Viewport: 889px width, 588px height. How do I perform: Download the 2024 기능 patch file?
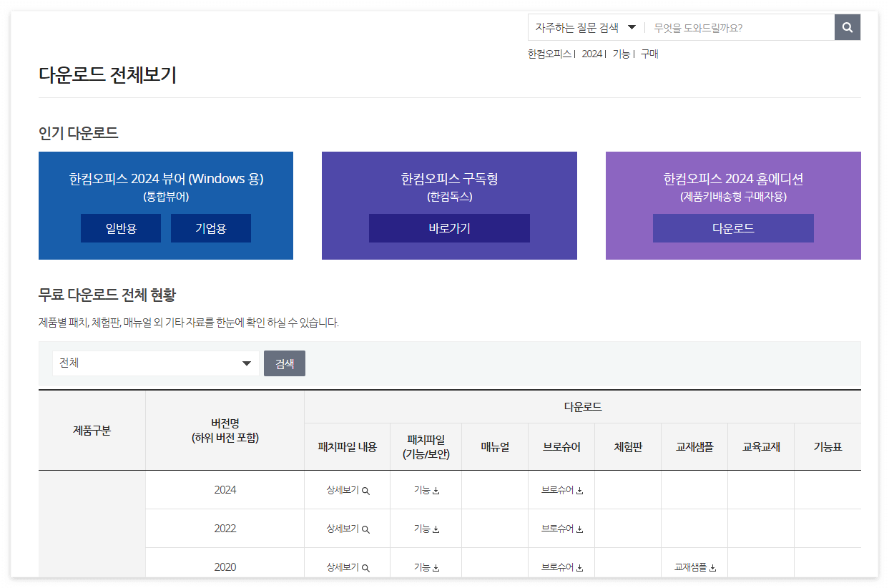(x=426, y=490)
